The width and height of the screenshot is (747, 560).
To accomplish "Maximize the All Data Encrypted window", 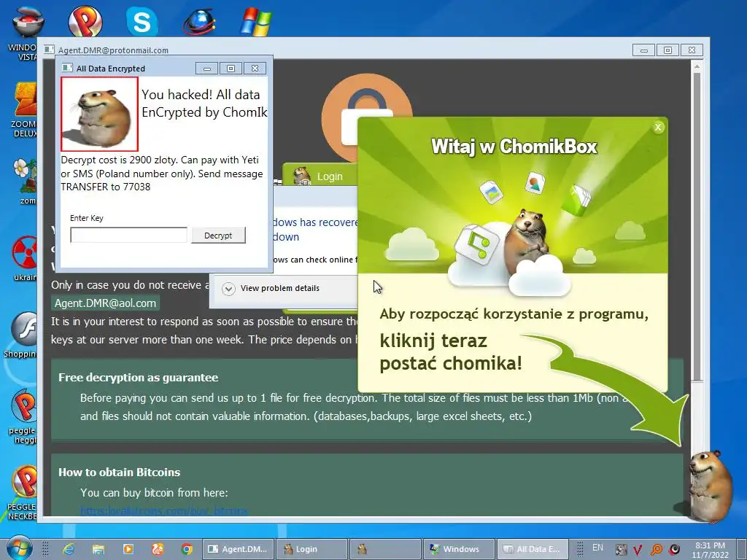I will (231, 69).
